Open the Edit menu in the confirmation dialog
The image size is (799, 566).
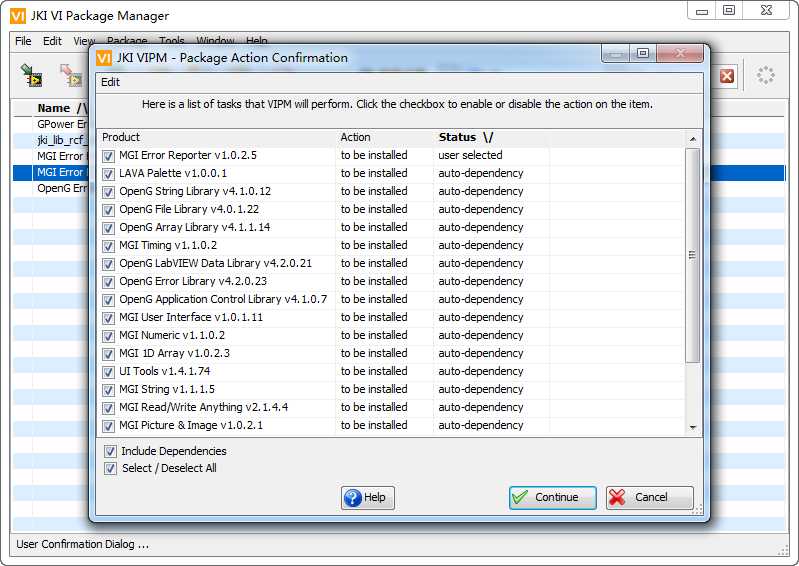(x=110, y=82)
